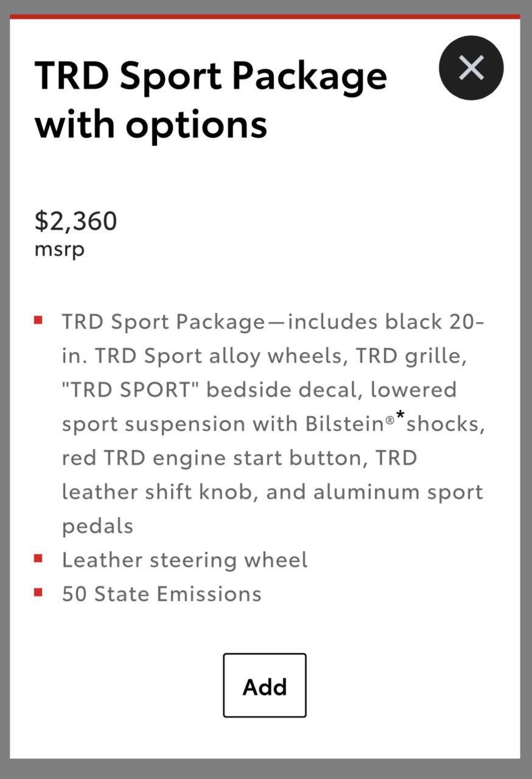Select the $2,360 price text
This screenshot has width=532, height=779.
click(75, 220)
